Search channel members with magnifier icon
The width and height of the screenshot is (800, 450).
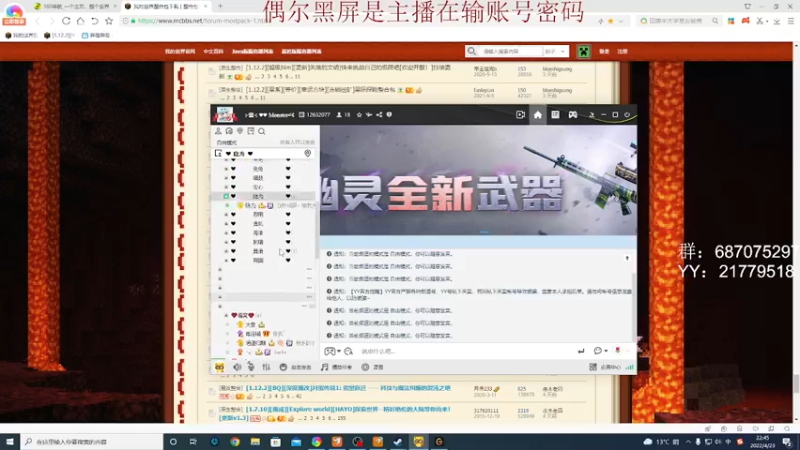pos(262,131)
